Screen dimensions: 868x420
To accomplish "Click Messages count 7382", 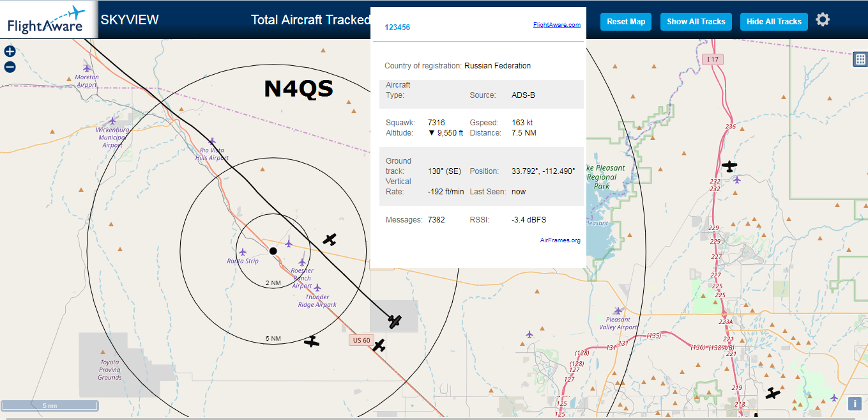I will pyautogui.click(x=436, y=220).
